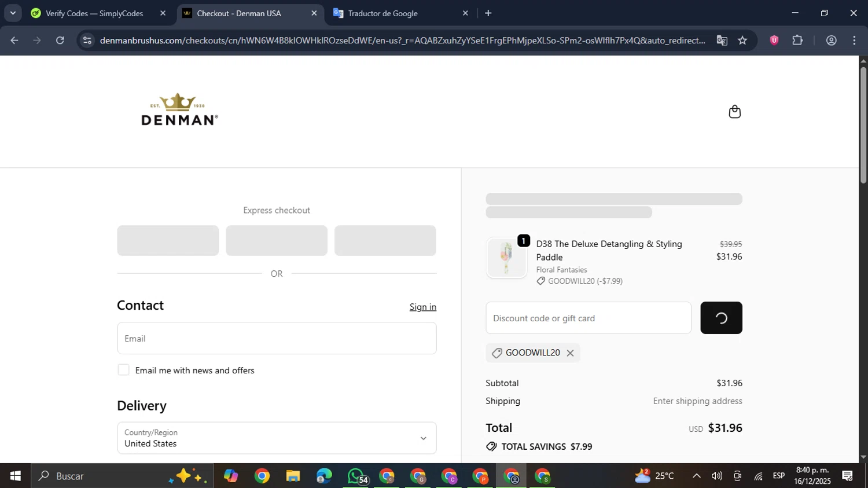The height and width of the screenshot is (488, 868).
Task: Click the Apply discount button with spinner
Action: pos(721,318)
